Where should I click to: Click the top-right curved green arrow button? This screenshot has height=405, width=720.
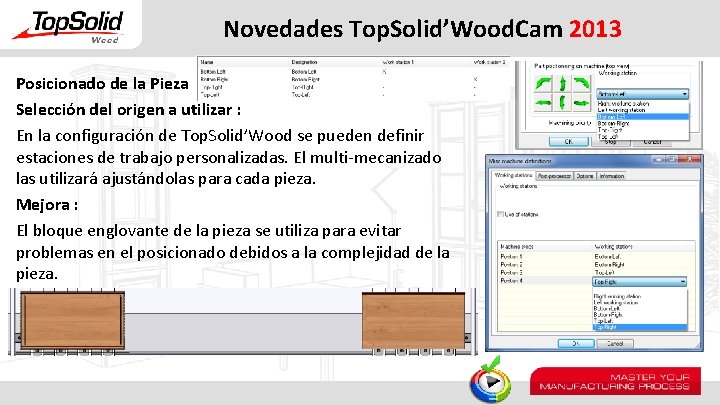(581, 84)
